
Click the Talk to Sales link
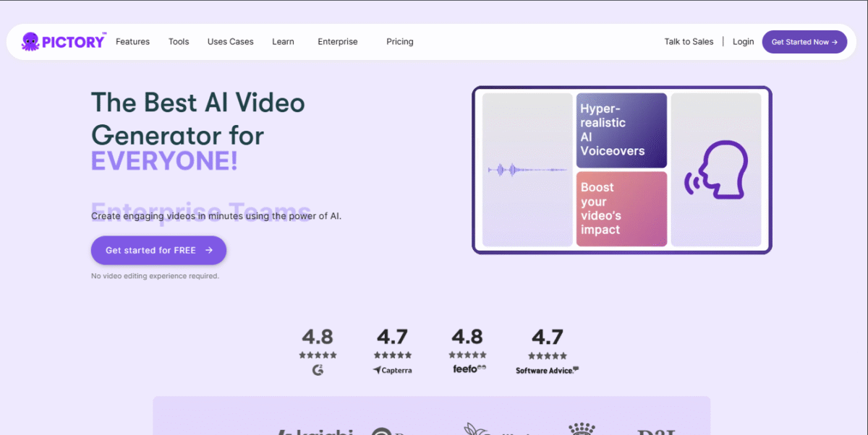pos(689,42)
